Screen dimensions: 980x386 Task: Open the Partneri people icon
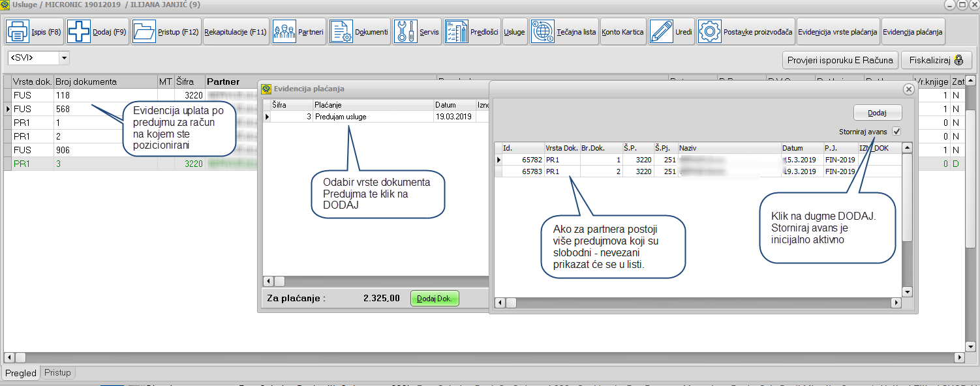(x=284, y=31)
